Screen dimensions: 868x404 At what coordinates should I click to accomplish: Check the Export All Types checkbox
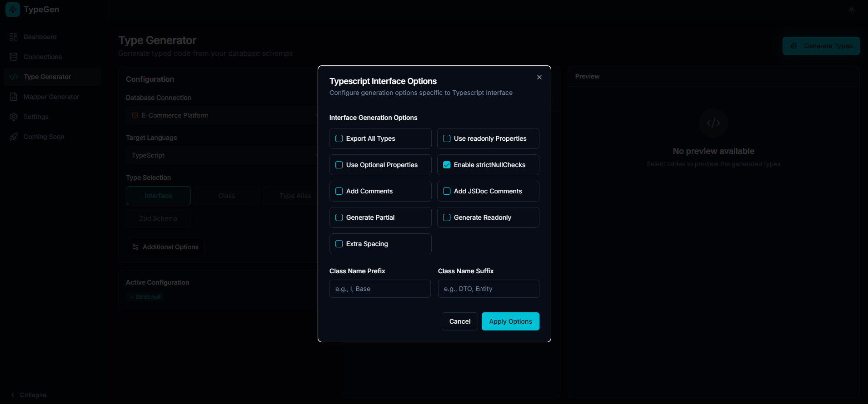[339, 138]
